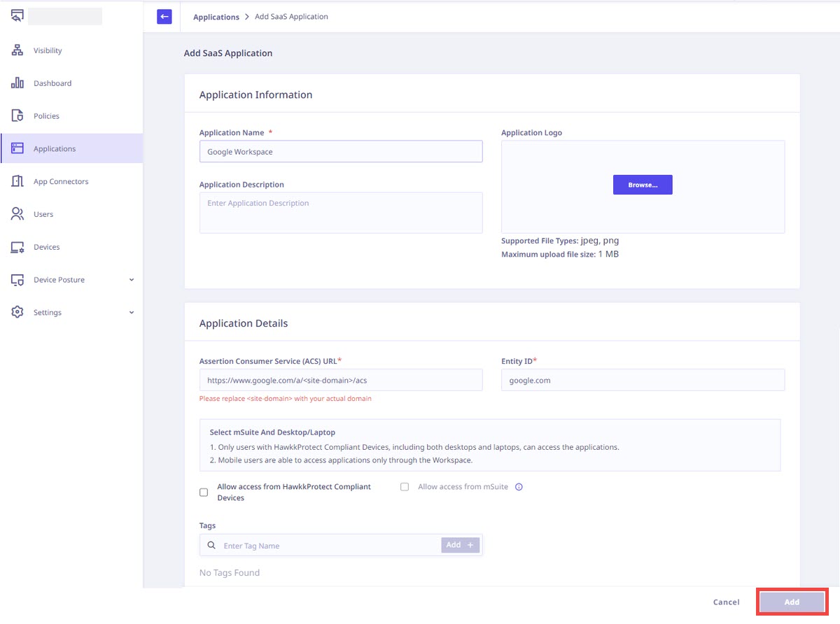Click the Devices monitor icon

pos(17,247)
